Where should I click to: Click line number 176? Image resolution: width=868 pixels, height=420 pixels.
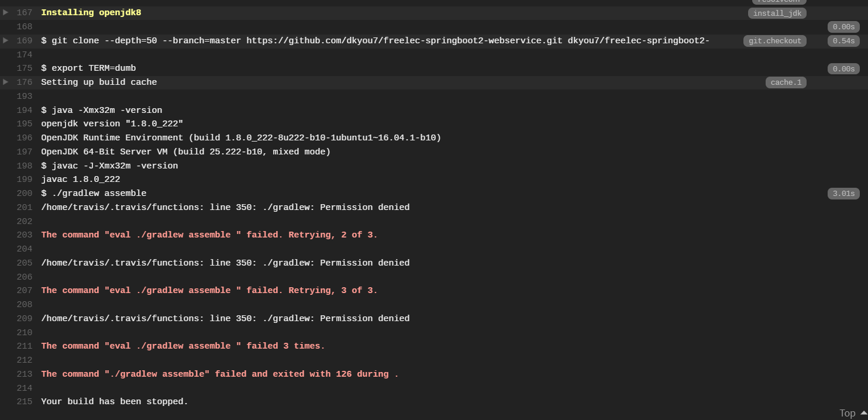pos(24,82)
